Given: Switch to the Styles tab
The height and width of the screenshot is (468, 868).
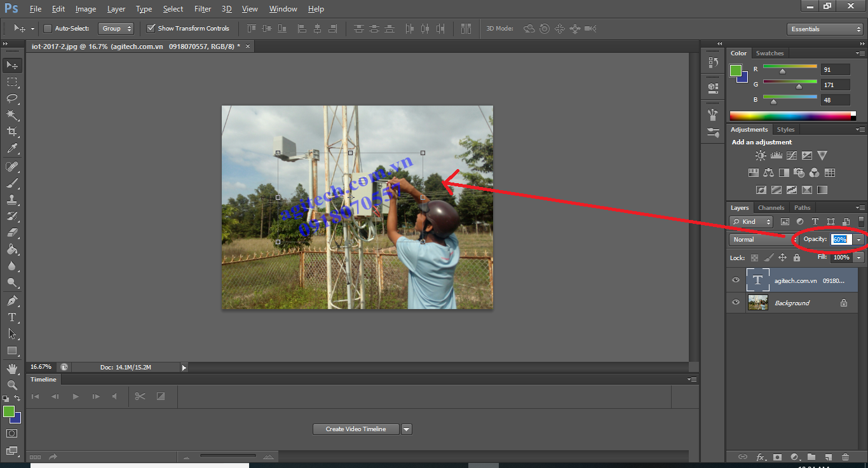Looking at the screenshot, I should pos(786,130).
